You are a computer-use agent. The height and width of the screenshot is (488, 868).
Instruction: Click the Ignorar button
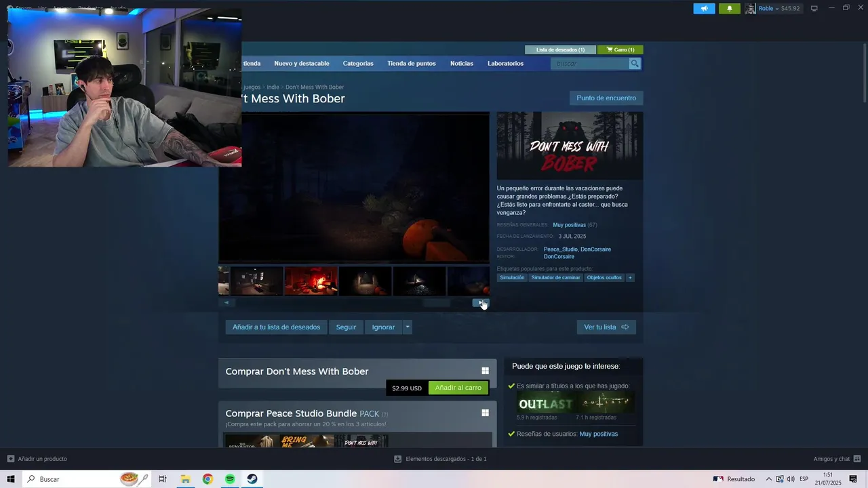[383, 327]
